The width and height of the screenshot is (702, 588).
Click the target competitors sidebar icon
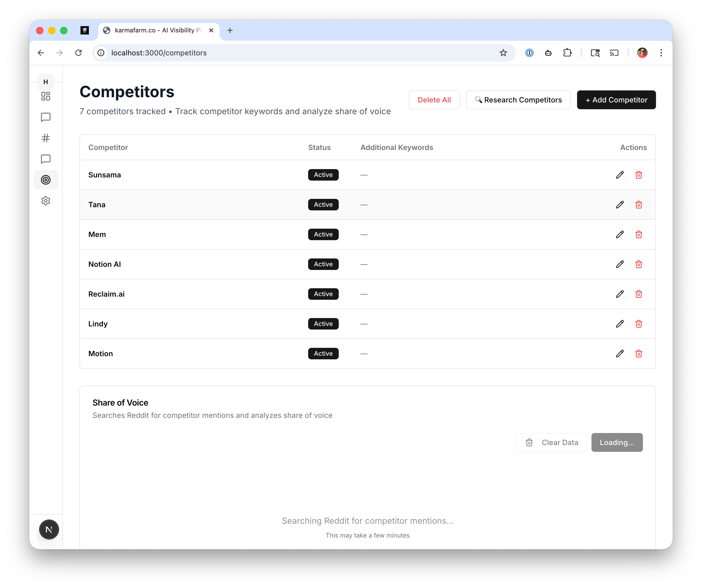click(x=45, y=180)
